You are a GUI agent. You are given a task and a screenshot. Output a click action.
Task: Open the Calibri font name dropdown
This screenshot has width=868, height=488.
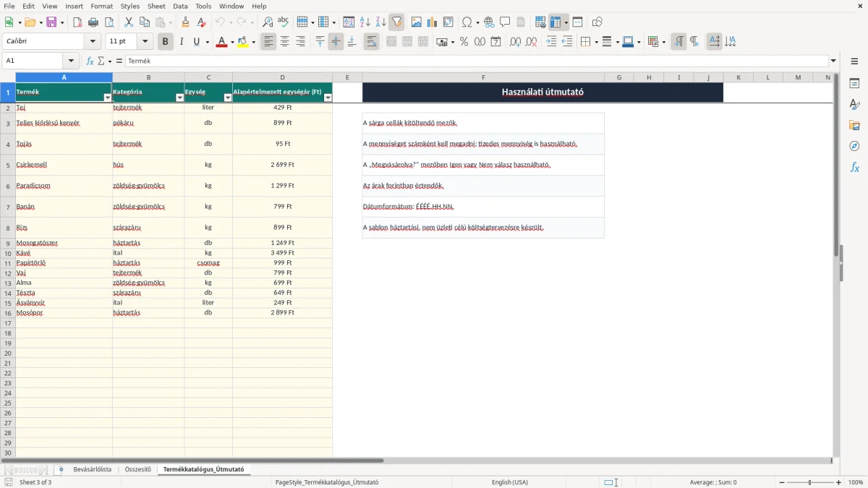coord(93,42)
